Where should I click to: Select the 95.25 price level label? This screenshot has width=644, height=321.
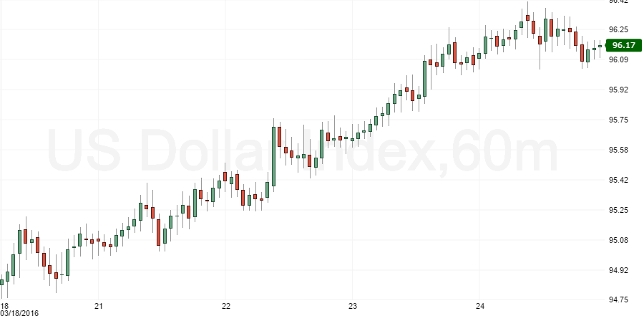[x=618, y=210]
